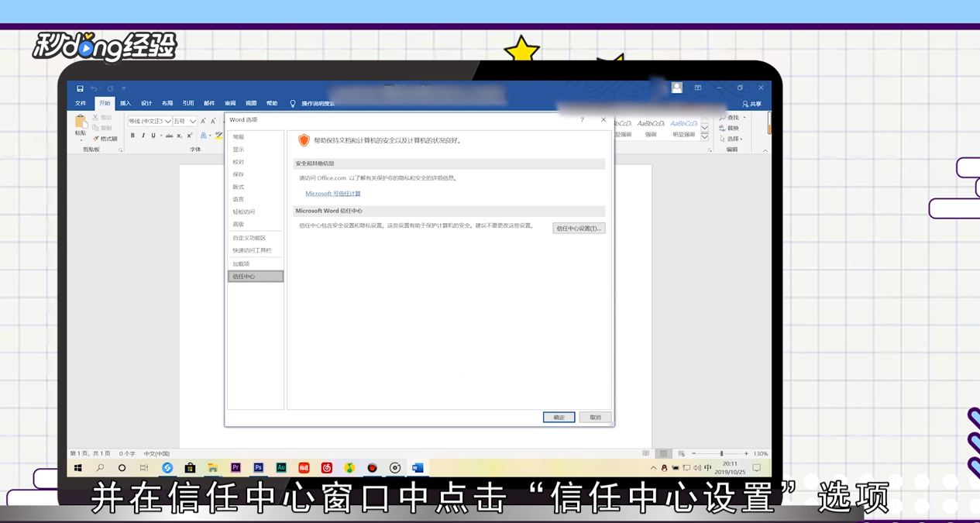Open the 选择 select dropdown
The height and width of the screenshot is (523, 980).
[x=731, y=139]
